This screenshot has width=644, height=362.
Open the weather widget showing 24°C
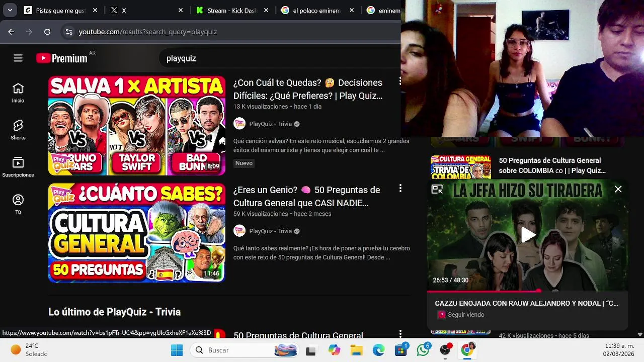[30, 350]
